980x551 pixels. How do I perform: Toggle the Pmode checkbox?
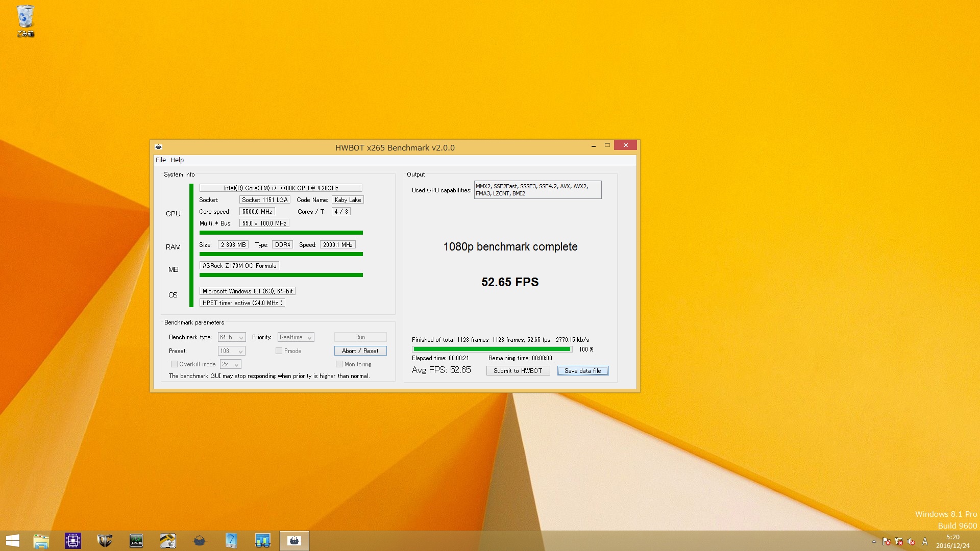tap(279, 351)
